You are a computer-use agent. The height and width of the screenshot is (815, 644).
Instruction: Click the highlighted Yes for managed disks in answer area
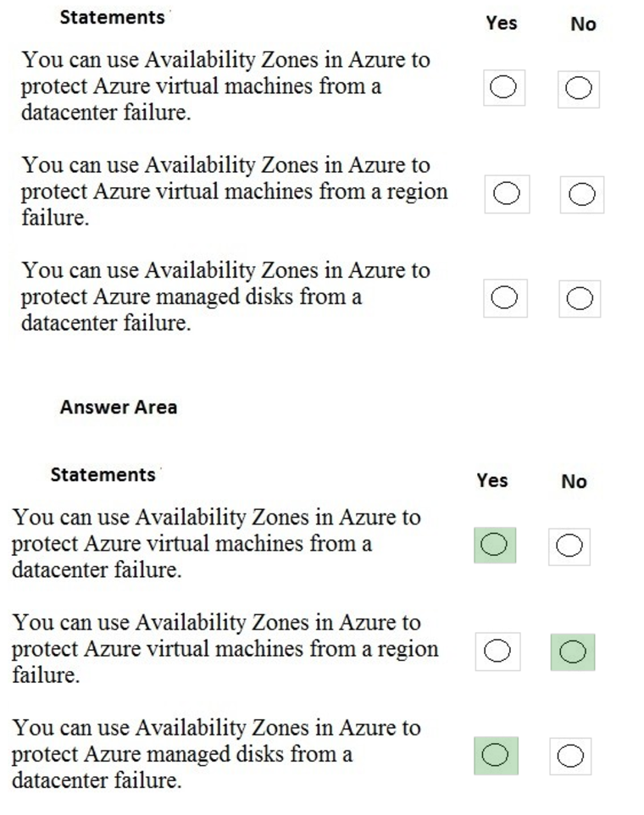pos(495,756)
